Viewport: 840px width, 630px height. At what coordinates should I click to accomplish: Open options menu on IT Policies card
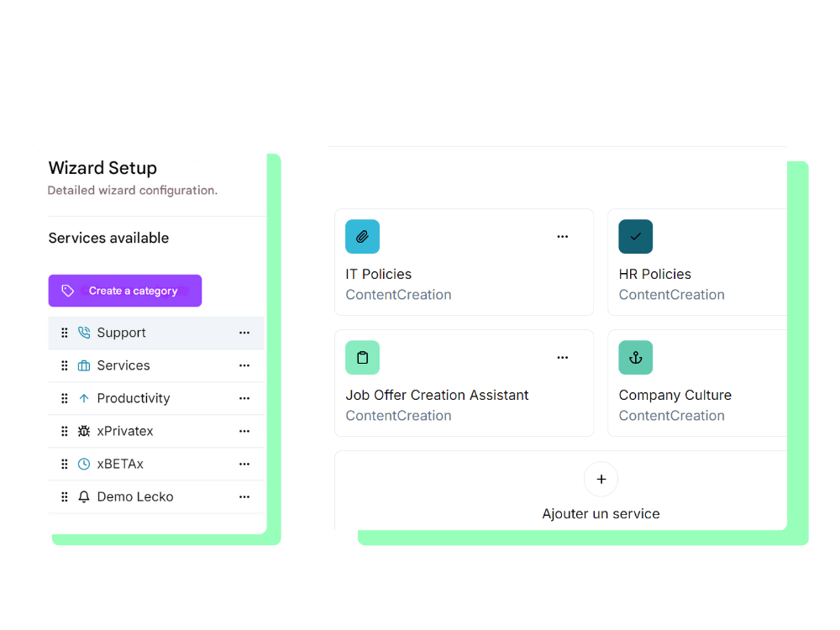[563, 237]
